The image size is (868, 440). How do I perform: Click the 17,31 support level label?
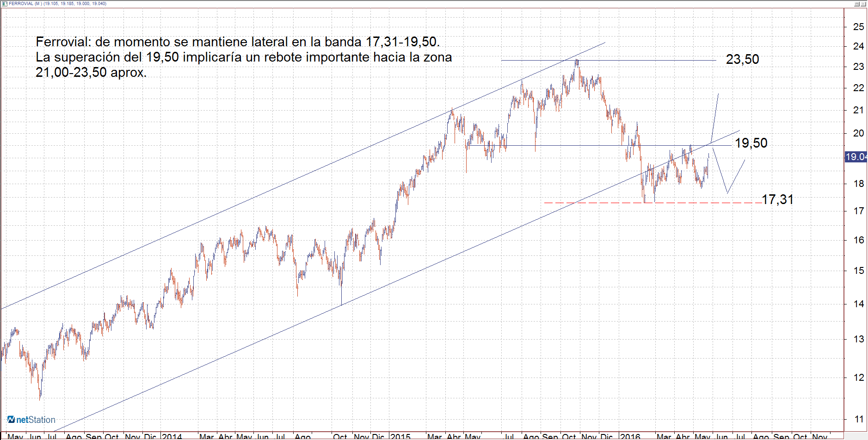tap(777, 199)
